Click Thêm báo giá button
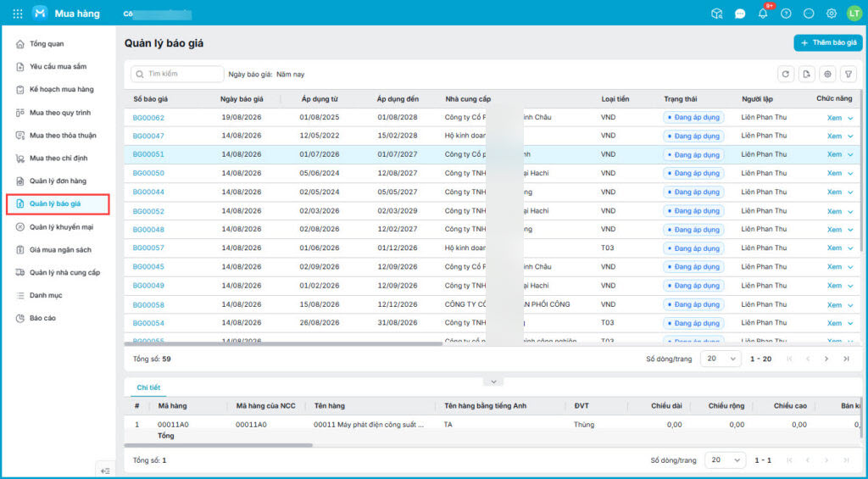 pos(828,42)
